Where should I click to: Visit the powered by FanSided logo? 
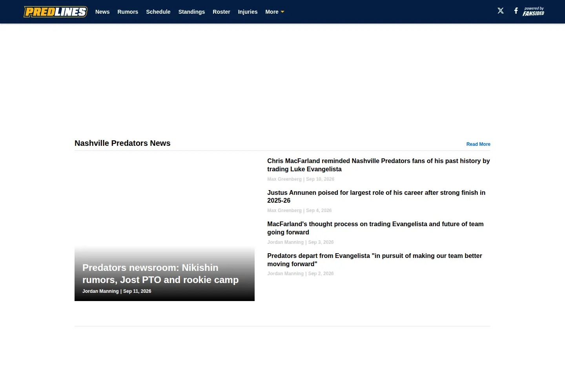(x=534, y=11)
